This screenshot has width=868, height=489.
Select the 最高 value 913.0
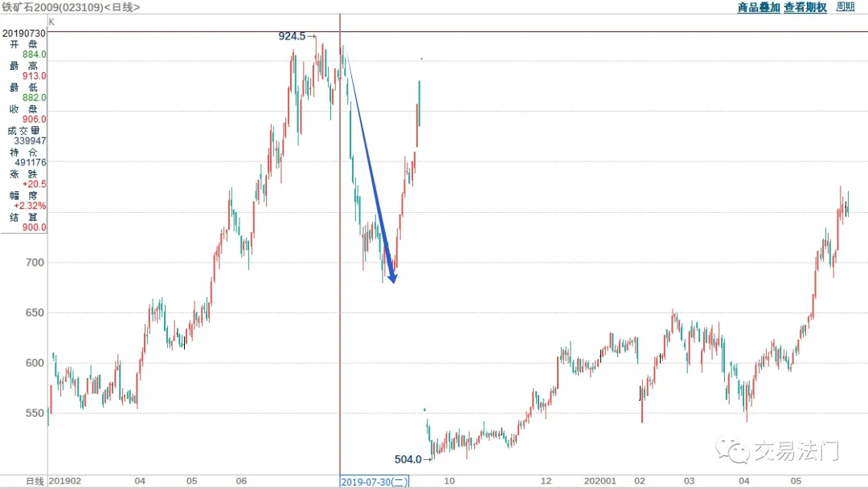pyautogui.click(x=35, y=75)
